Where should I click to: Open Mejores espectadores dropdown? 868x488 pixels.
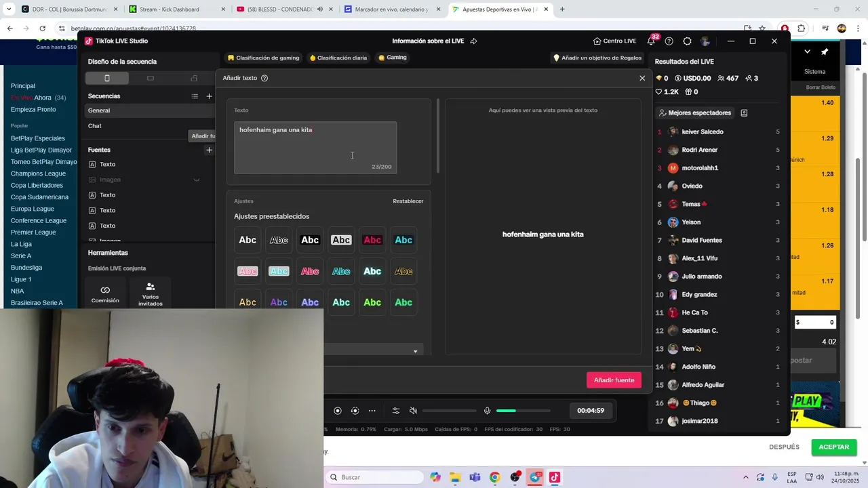pyautogui.click(x=695, y=113)
